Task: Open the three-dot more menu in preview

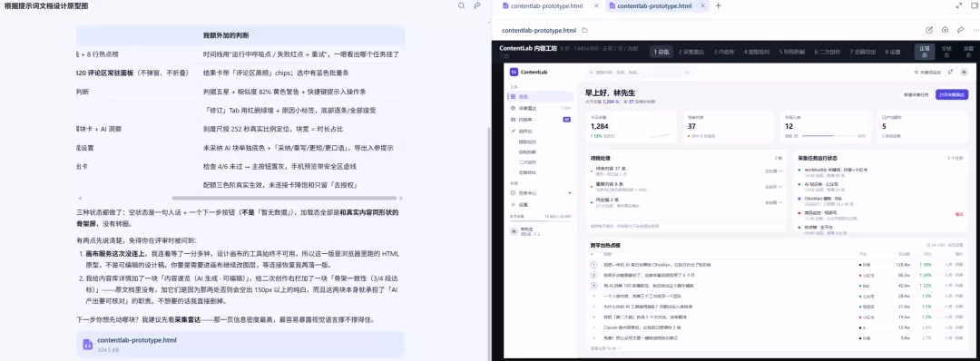Action: 975,30
